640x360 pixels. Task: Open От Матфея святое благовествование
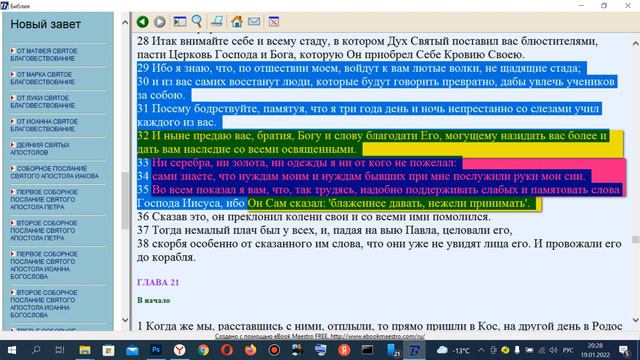click(x=44, y=55)
